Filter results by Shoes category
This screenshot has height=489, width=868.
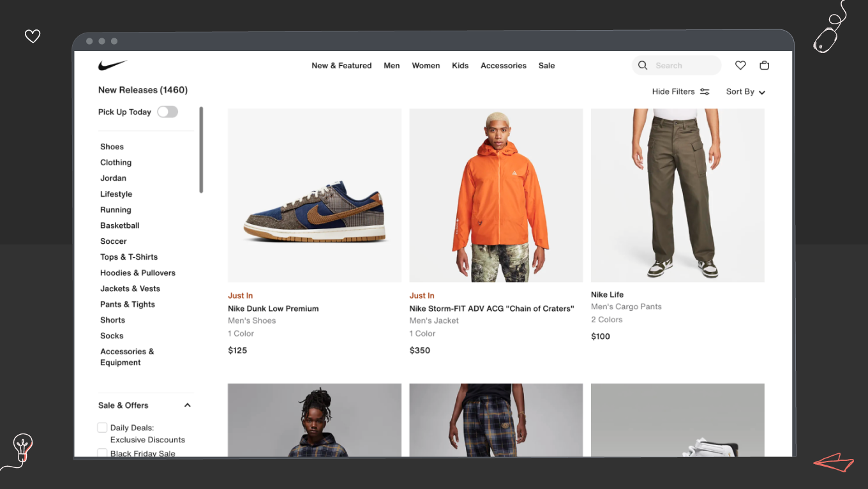click(x=112, y=146)
